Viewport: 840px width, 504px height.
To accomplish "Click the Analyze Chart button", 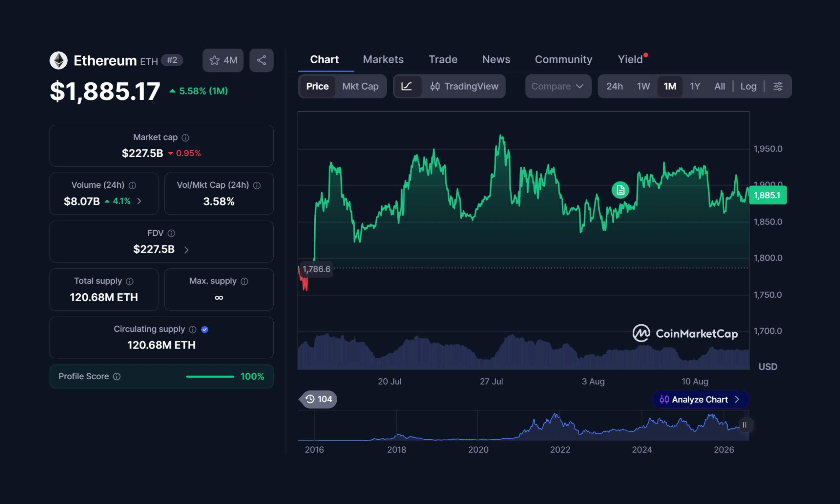I will pos(701,399).
